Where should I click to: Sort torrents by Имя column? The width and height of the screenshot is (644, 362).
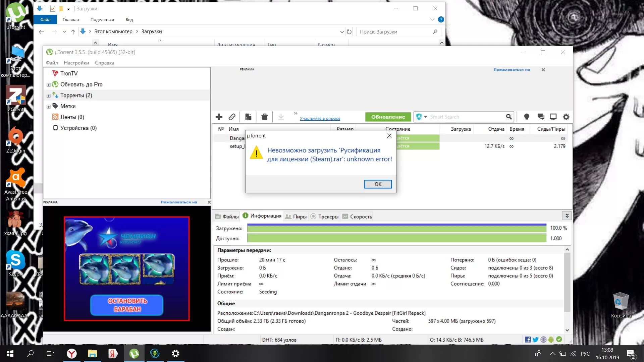(x=233, y=129)
